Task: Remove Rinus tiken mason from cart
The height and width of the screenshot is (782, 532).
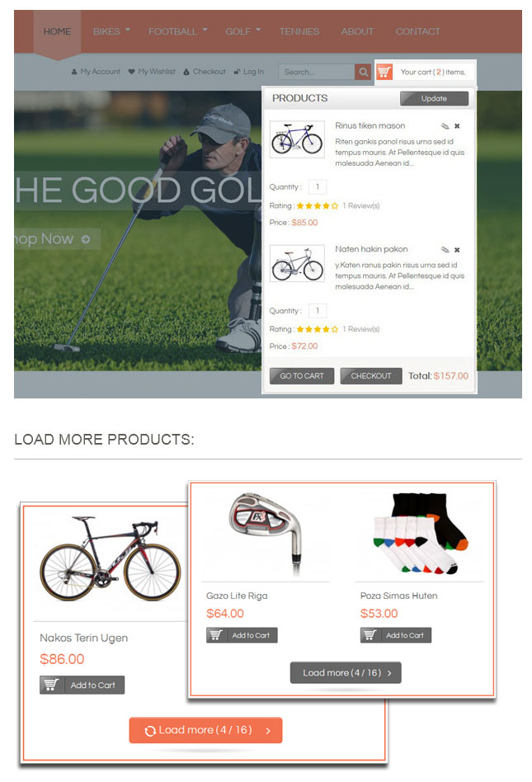Action: tap(457, 126)
